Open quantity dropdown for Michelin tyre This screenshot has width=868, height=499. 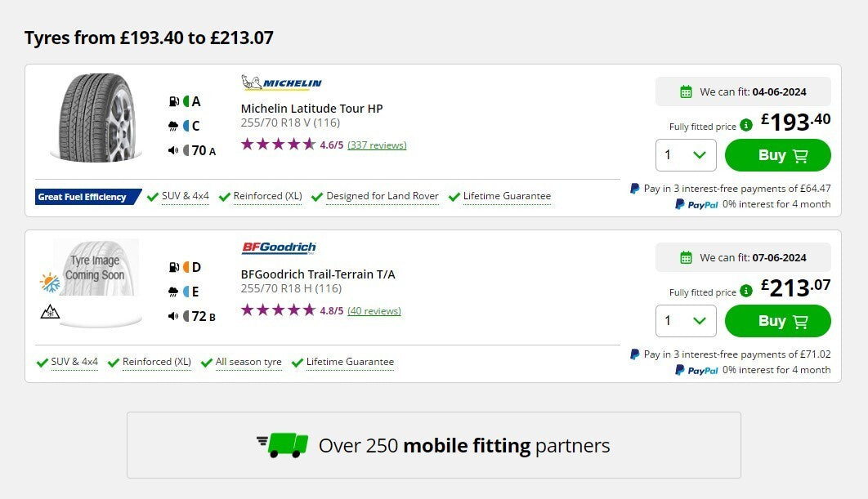pos(686,155)
